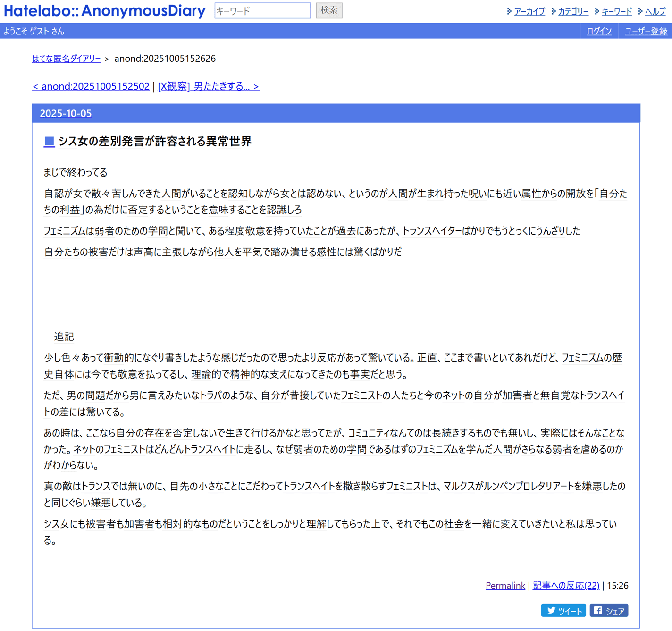Click the ユーザー登録 user registration link
Screen dimensions: 672x631
pos(646,31)
